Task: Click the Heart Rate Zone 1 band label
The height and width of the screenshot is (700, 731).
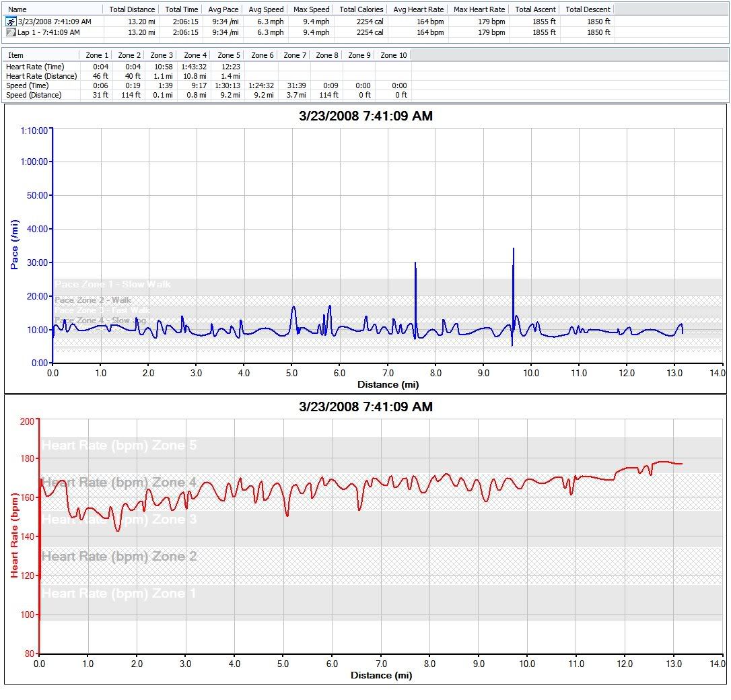Action: pos(119,594)
